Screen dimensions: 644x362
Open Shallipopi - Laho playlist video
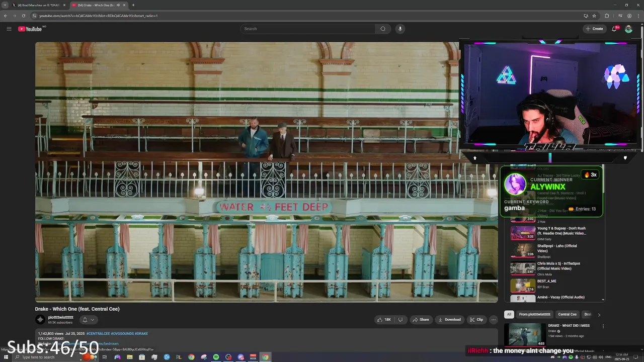pos(556,250)
